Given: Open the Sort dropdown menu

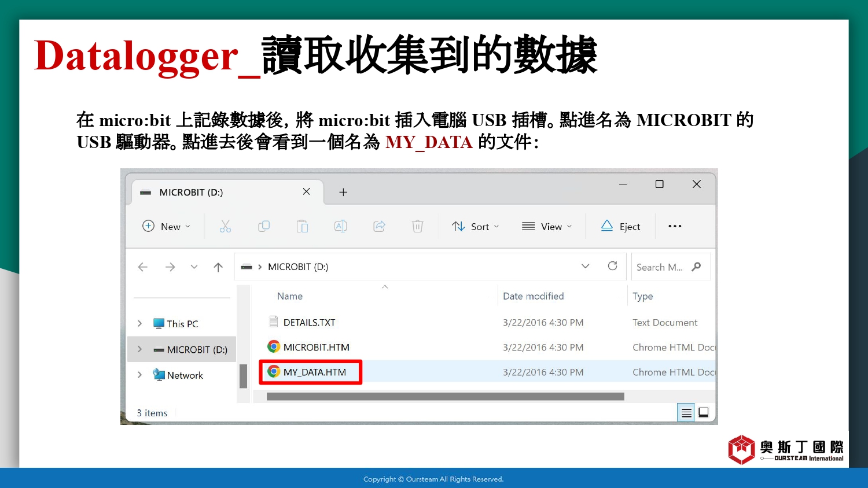Looking at the screenshot, I should coord(475,227).
